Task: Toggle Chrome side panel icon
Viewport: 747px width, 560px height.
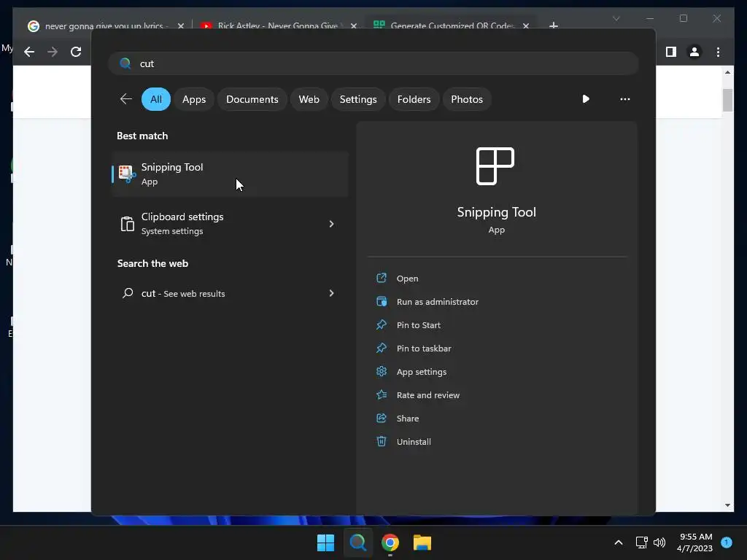Action: (x=671, y=52)
